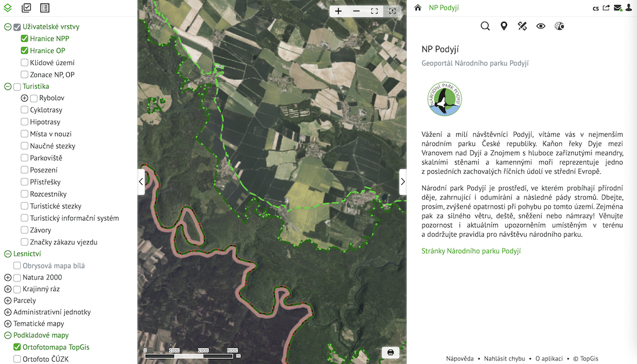Click the eye visibility tool icon

click(540, 26)
